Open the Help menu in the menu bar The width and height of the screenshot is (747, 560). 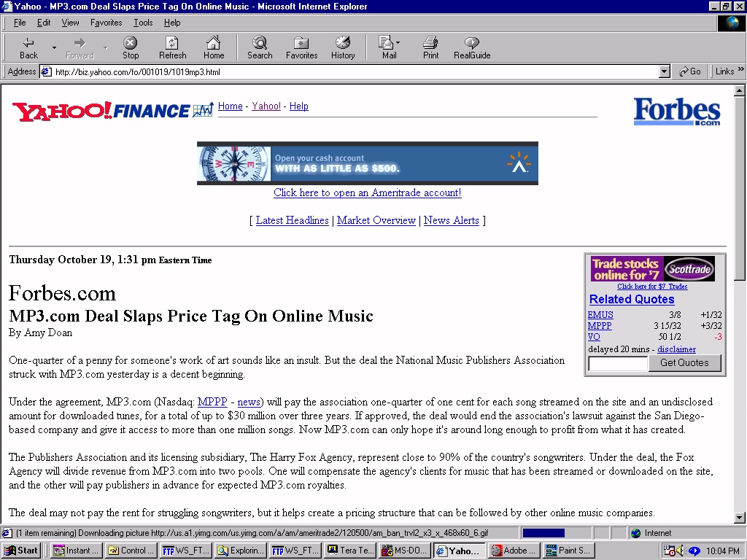point(172,23)
